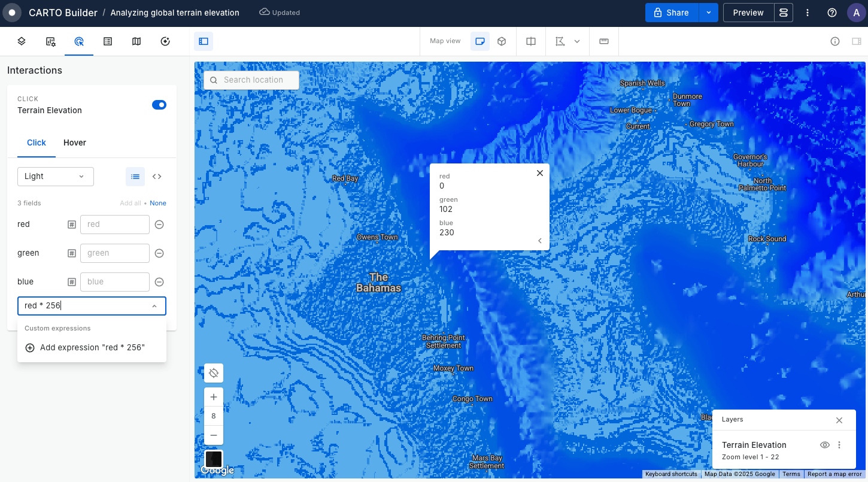Click the dark basemap thumbnail swatch
Screen dimensions: 868x482
[214, 459]
